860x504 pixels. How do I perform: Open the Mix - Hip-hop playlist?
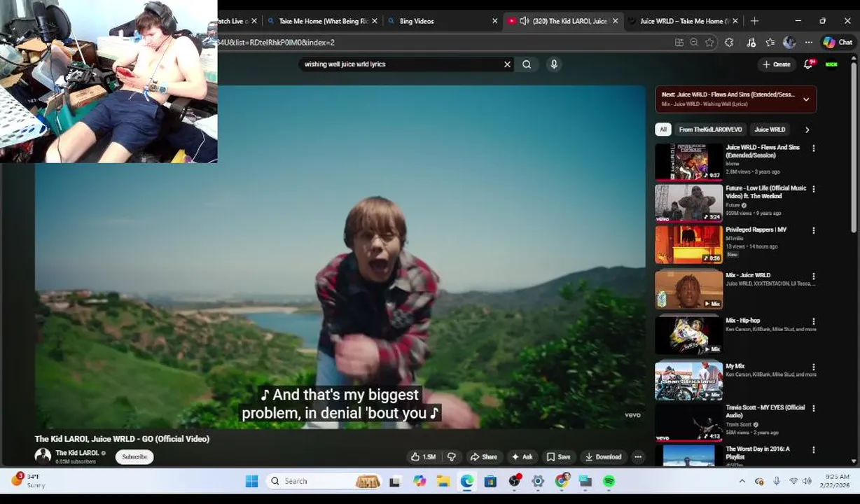688,335
